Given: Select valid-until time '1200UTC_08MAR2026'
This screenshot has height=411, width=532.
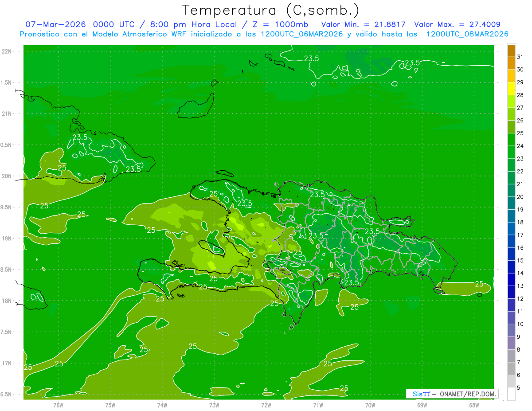Looking at the screenshot, I should click(x=467, y=34).
